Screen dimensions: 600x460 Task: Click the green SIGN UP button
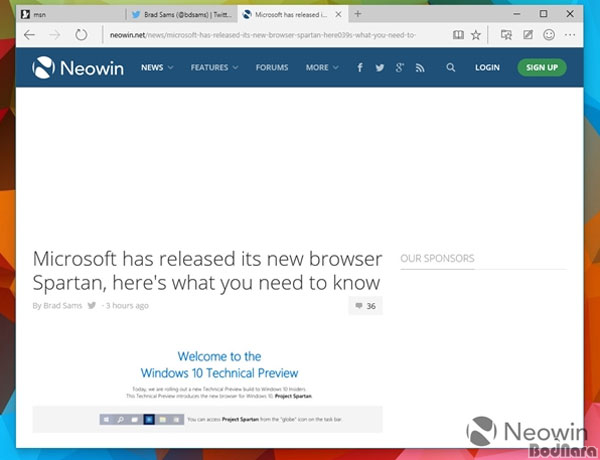point(542,68)
